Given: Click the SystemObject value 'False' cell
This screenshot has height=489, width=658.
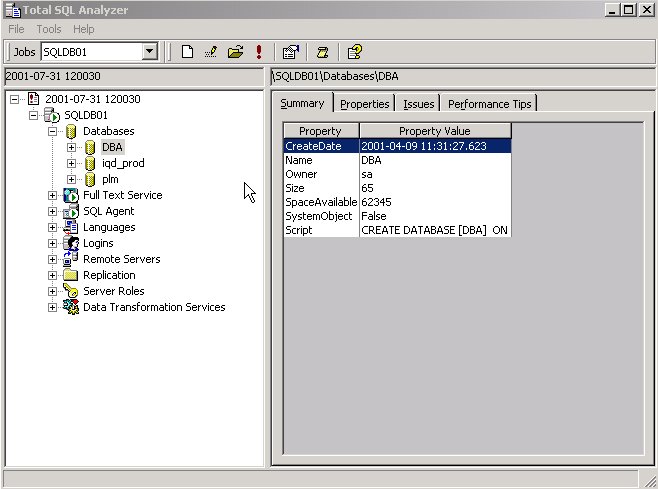Looking at the screenshot, I should (x=435, y=216).
